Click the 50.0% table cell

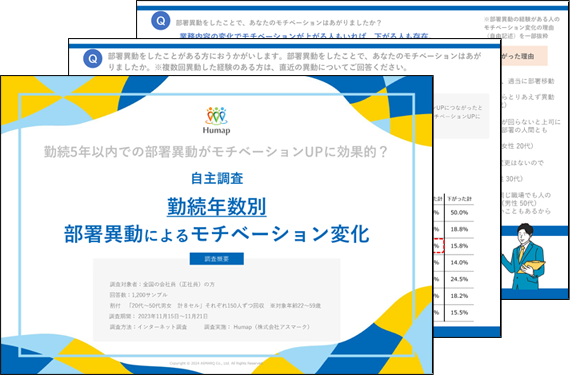pos(459,213)
